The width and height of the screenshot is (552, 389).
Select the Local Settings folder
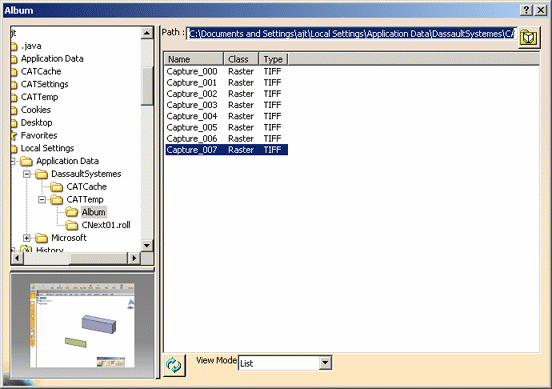click(x=48, y=148)
